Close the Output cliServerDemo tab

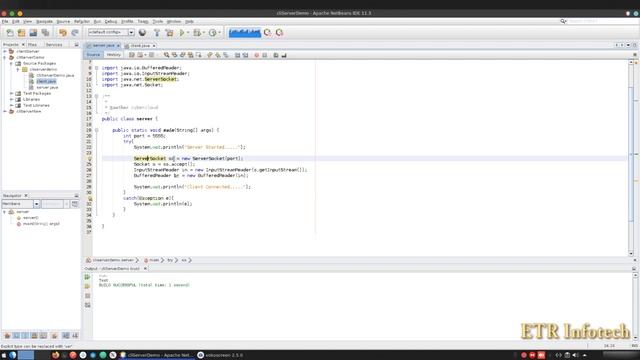145,269
